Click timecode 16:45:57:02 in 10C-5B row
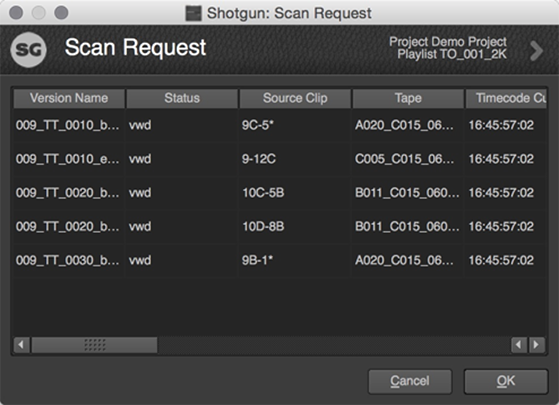This screenshot has height=405, width=559. (x=501, y=193)
